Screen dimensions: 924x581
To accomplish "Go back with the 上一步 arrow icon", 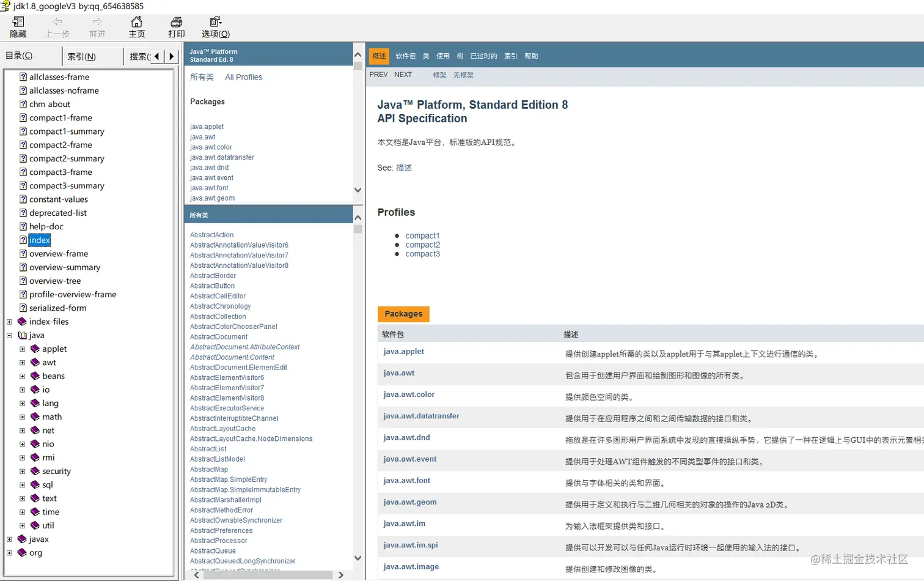I will point(57,22).
